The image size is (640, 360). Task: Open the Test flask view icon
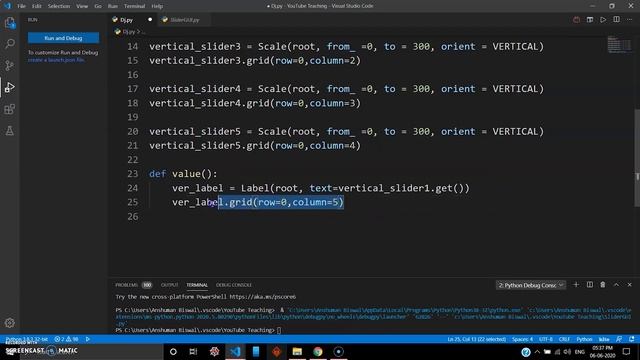10,131
